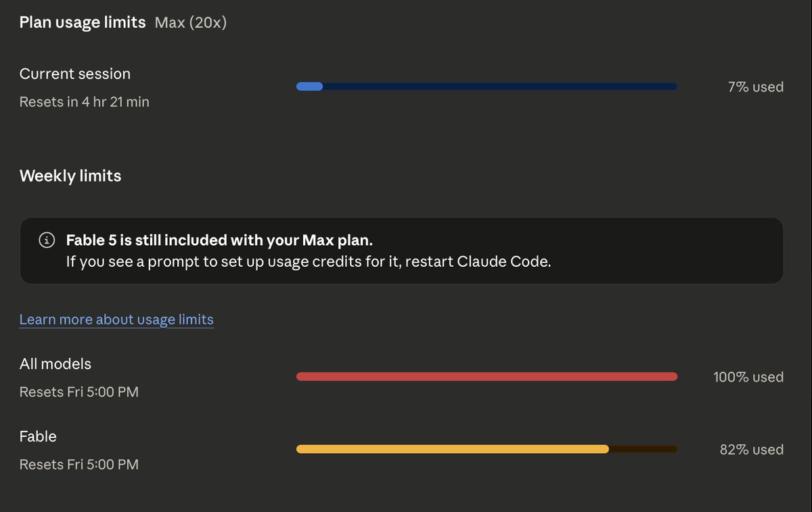
Task: Click the 82% used text
Action: (752, 450)
